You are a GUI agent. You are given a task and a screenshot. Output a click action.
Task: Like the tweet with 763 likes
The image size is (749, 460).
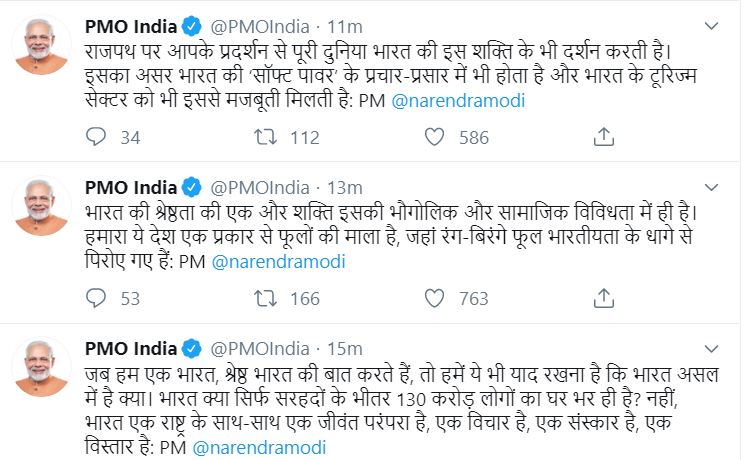(x=433, y=298)
